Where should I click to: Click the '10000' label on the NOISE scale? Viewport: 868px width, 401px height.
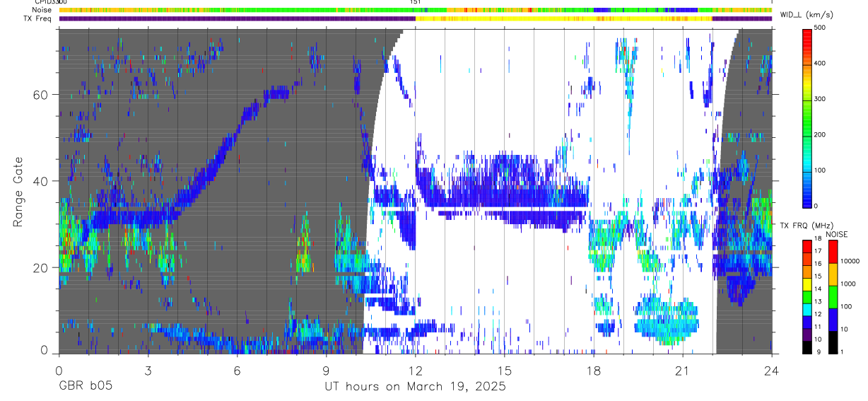pos(850,262)
